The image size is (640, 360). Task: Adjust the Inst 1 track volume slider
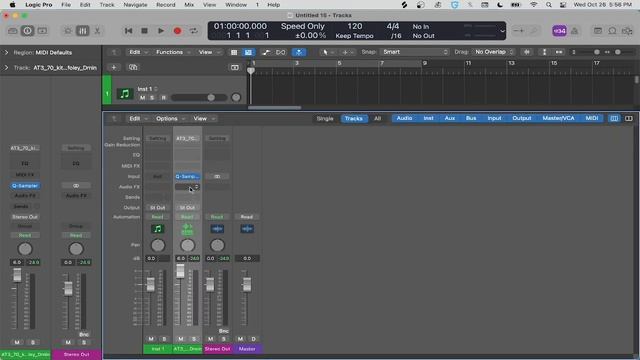click(199, 98)
